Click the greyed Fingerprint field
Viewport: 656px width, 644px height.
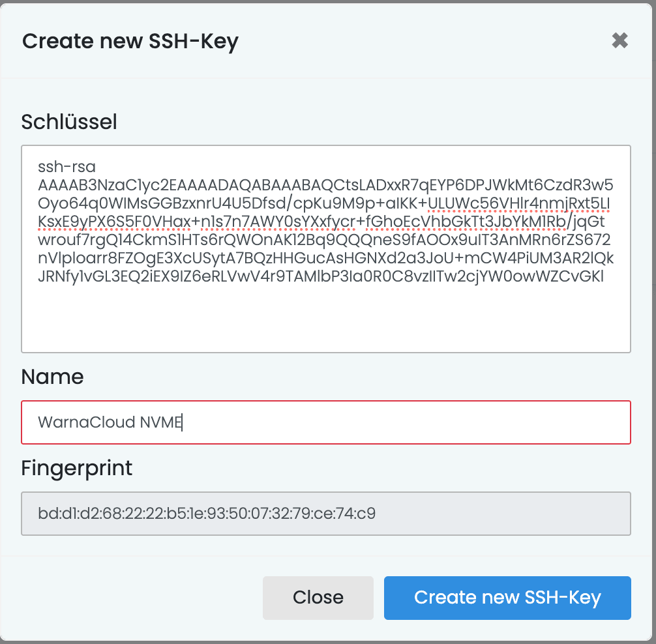[326, 514]
